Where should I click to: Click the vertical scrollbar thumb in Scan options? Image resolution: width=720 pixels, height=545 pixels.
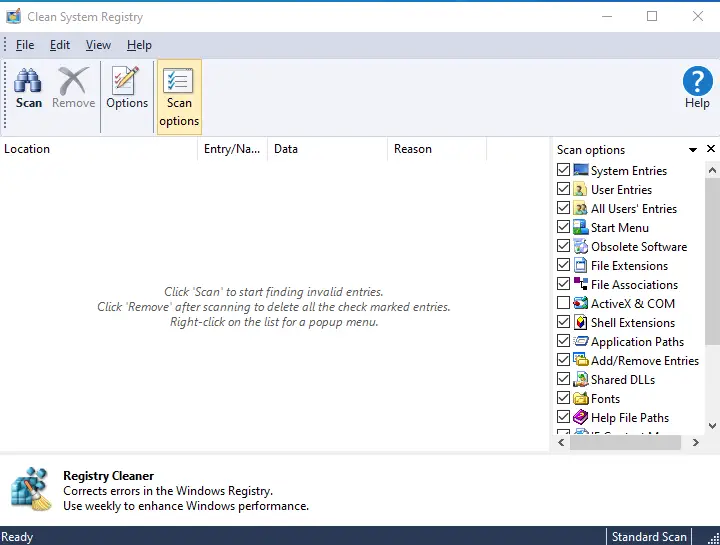(712, 262)
